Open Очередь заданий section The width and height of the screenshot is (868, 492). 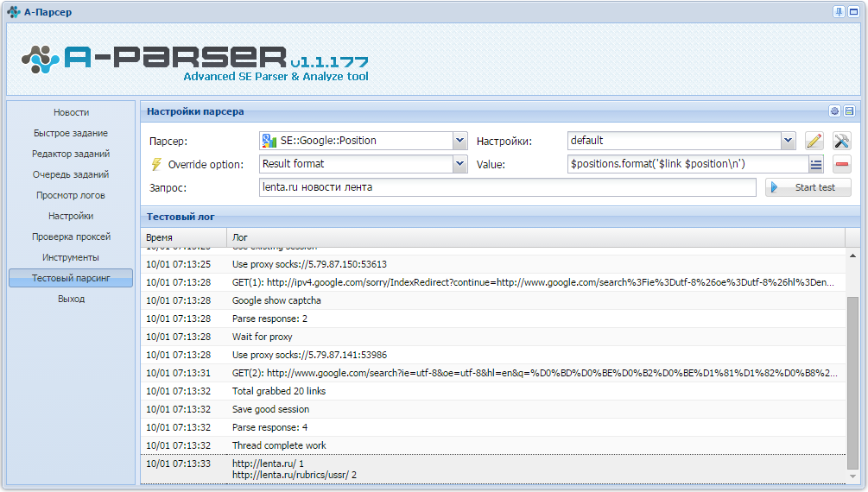(x=71, y=174)
